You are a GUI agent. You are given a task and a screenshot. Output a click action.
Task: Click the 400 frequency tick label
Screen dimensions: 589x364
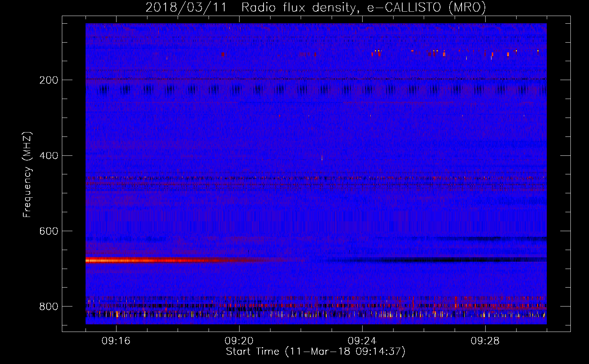pyautogui.click(x=48, y=156)
